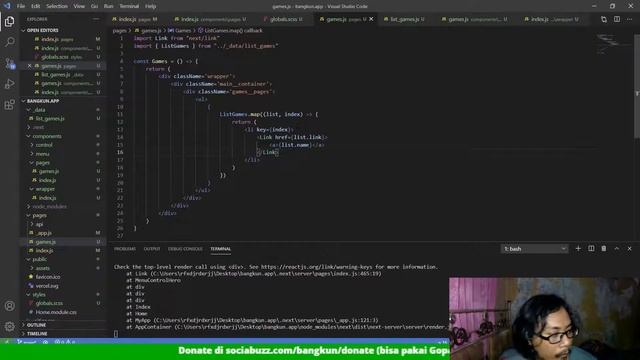Click the editor vertical scrollbar
The image size is (640, 360).
coord(637,87)
